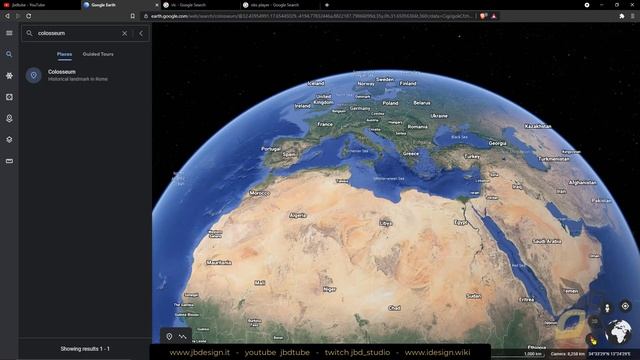Click the Ukraine label on globe
The width and height of the screenshot is (640, 360).
(439, 116)
